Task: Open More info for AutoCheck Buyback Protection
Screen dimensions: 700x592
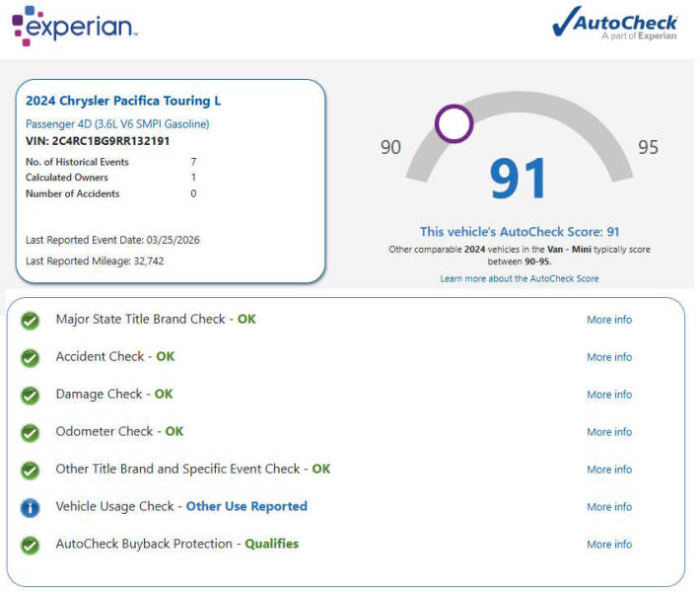Action: coord(609,545)
